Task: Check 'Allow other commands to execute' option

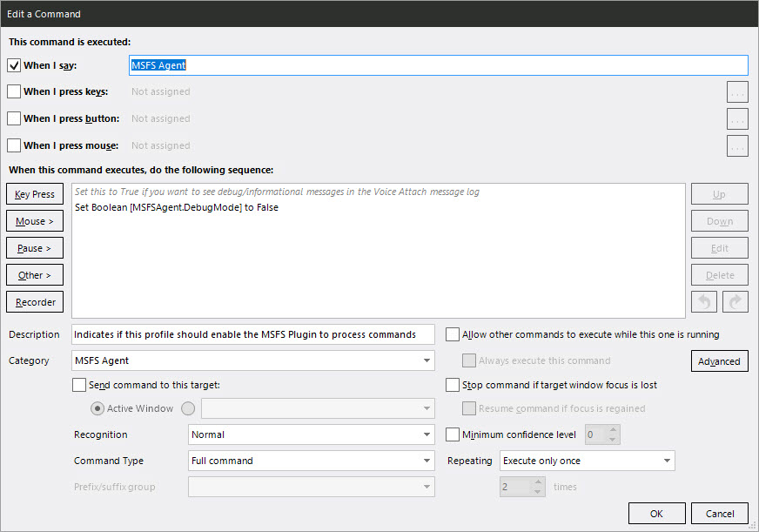Action: click(x=452, y=334)
